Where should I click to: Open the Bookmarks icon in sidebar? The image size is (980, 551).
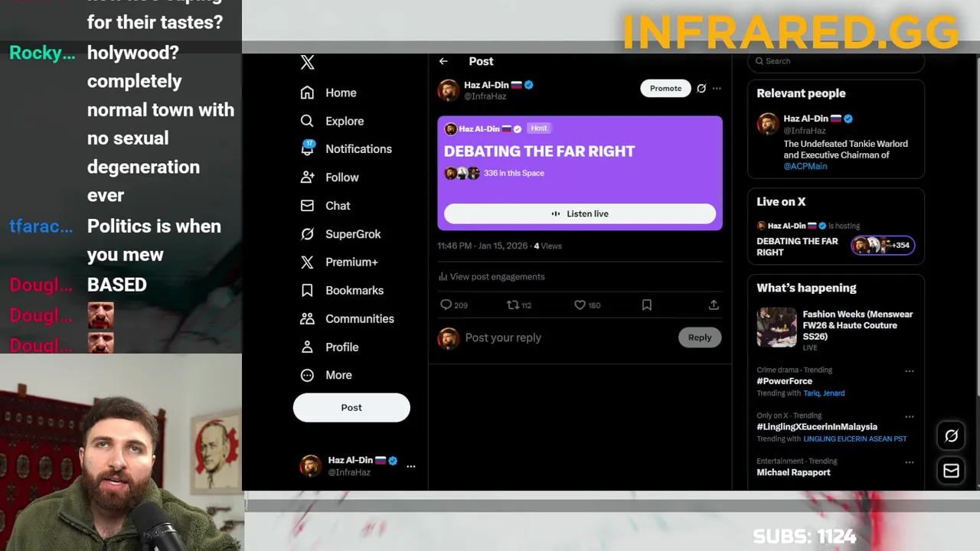(x=307, y=290)
